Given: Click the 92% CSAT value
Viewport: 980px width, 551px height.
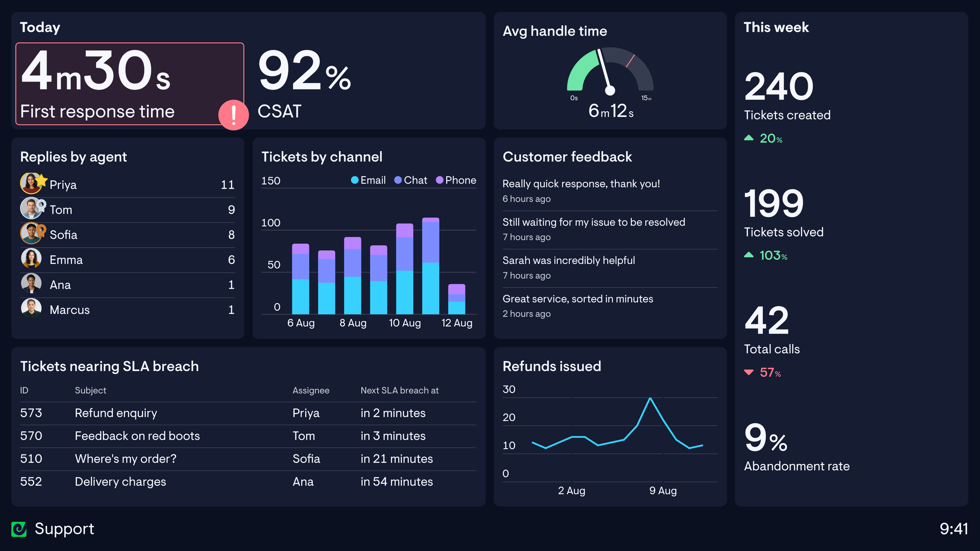Looking at the screenshot, I should click(x=304, y=70).
